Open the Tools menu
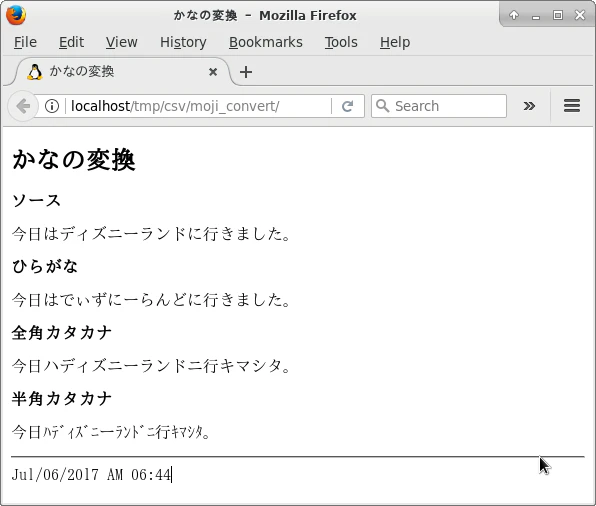This screenshot has height=506, width=596. tap(341, 42)
